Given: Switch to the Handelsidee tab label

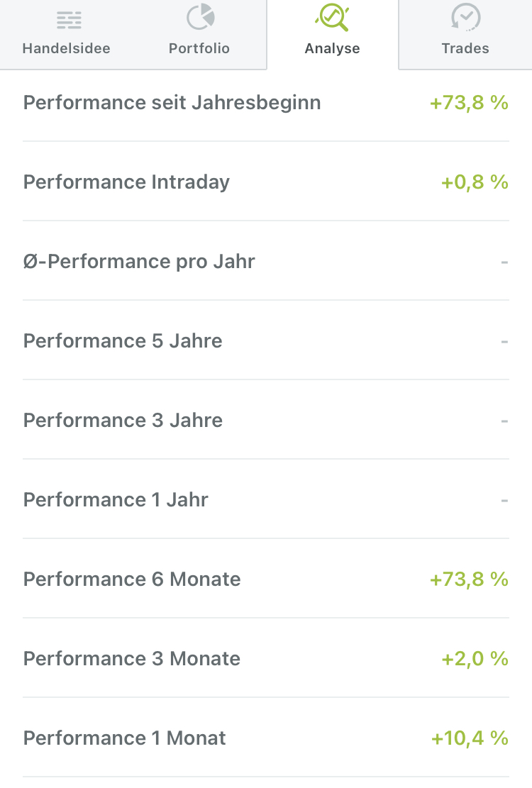Looking at the screenshot, I should [66, 48].
